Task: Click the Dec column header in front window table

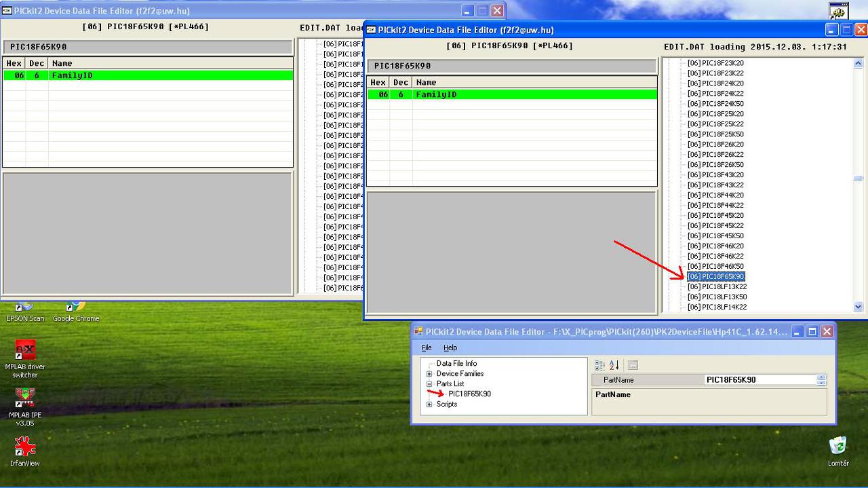Action: (x=401, y=82)
